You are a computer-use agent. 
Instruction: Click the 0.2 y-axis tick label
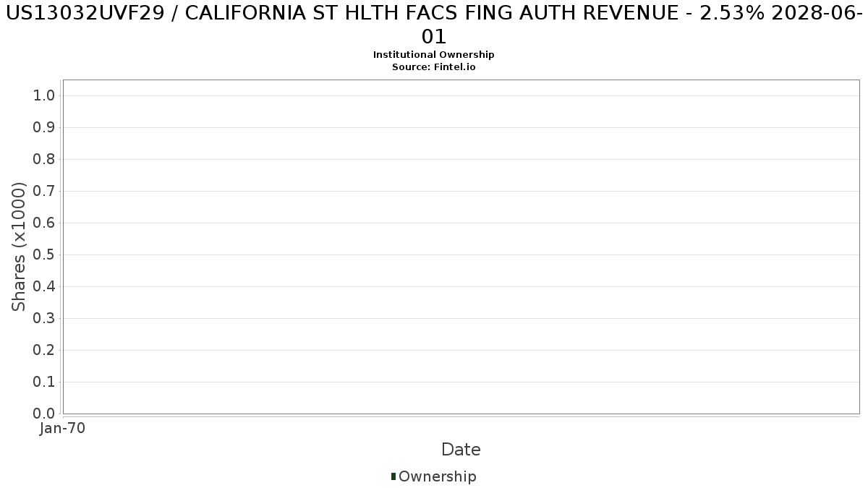tap(44, 351)
